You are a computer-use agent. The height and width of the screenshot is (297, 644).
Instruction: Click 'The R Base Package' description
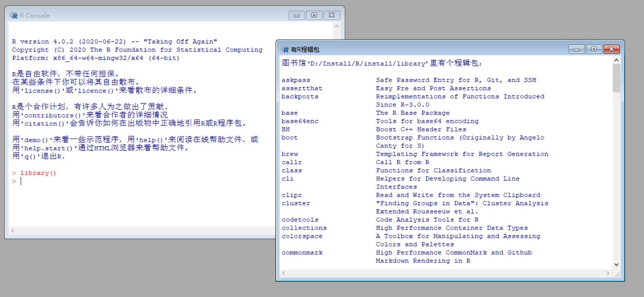(413, 113)
